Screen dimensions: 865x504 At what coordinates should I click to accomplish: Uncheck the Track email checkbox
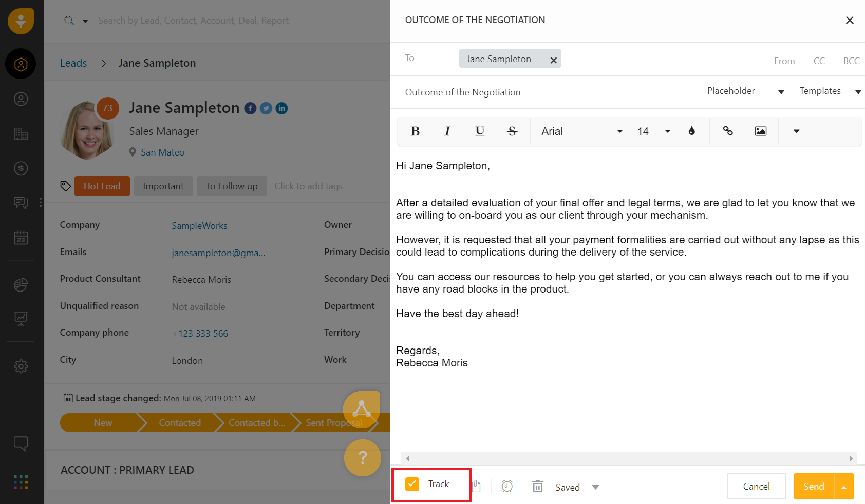coord(412,484)
